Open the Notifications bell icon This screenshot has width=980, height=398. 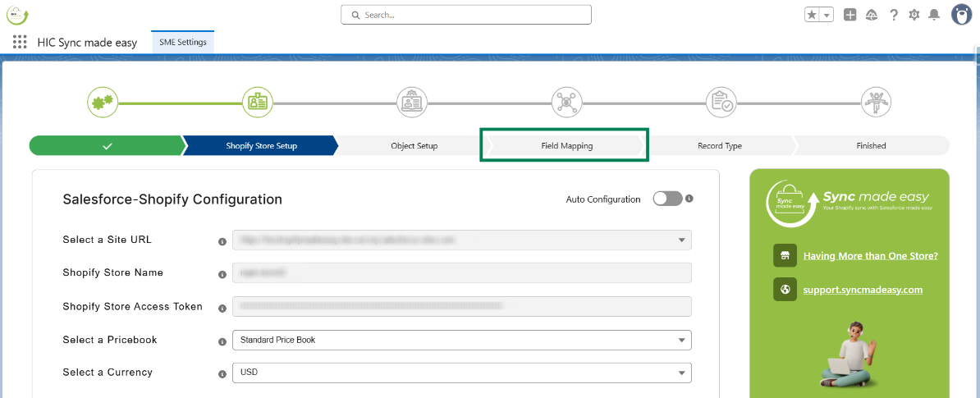click(x=934, y=15)
